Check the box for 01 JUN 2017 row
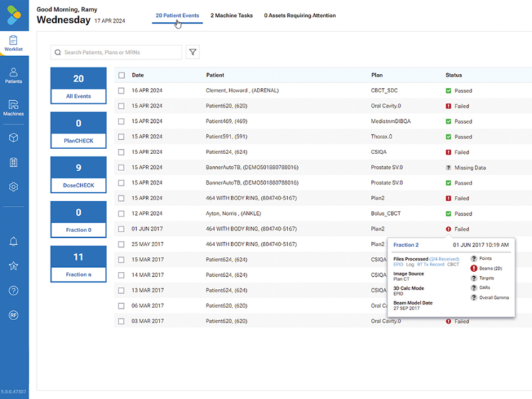The width and height of the screenshot is (532, 399). pyautogui.click(x=121, y=229)
